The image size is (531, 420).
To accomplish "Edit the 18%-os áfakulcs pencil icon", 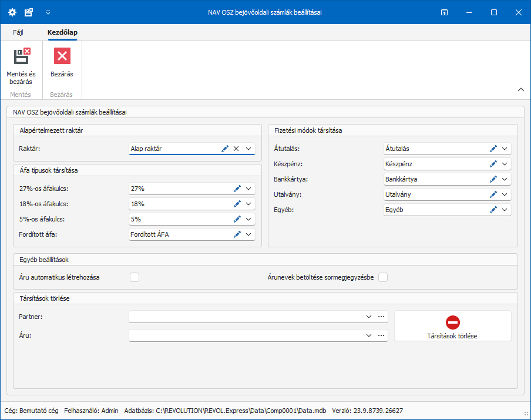I will 237,204.
